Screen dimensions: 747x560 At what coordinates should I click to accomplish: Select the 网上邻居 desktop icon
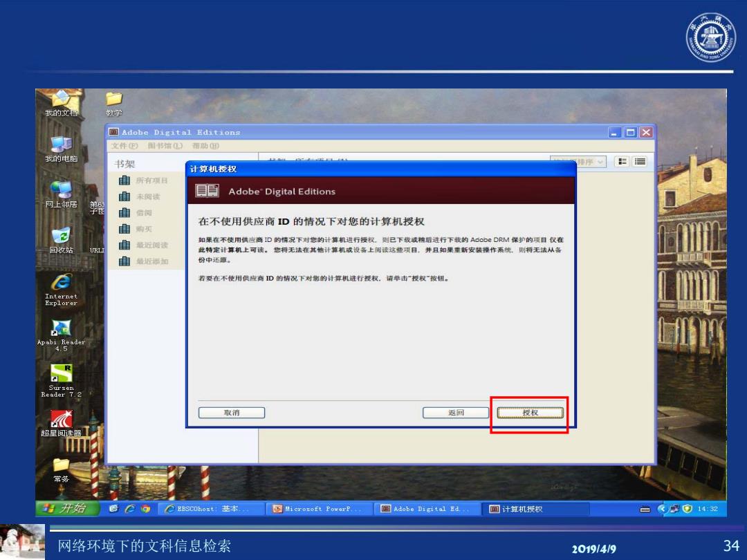61,194
